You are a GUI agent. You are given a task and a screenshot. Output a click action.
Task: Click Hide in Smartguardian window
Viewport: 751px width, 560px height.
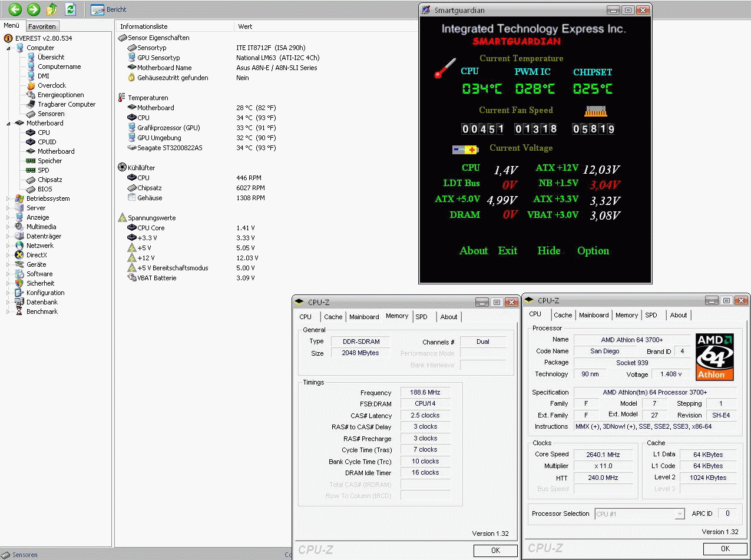pyautogui.click(x=549, y=251)
